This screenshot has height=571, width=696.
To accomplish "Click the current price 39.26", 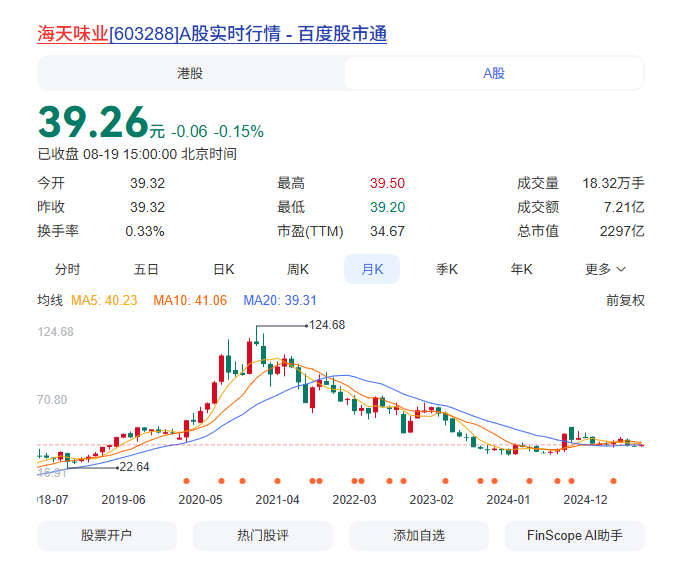I will [93, 122].
